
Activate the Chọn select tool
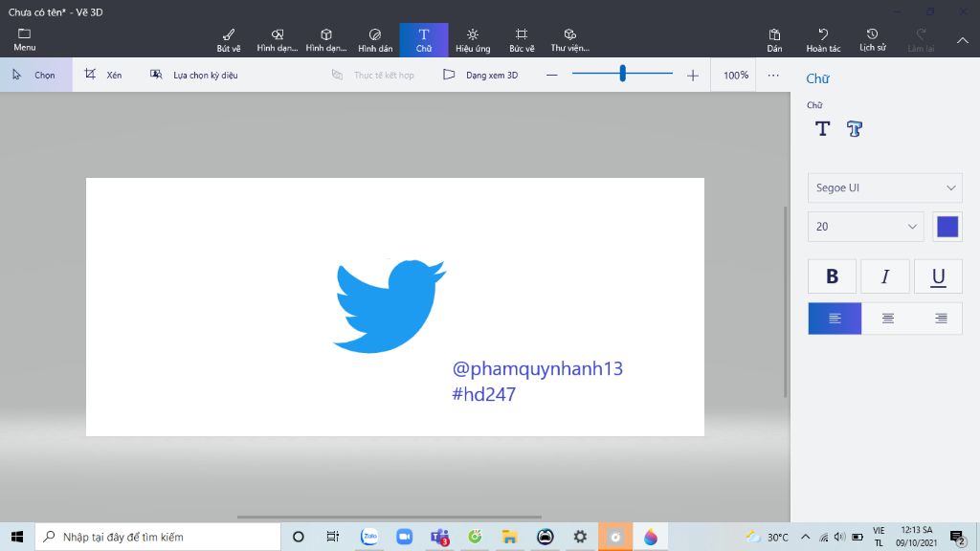[x=35, y=75]
